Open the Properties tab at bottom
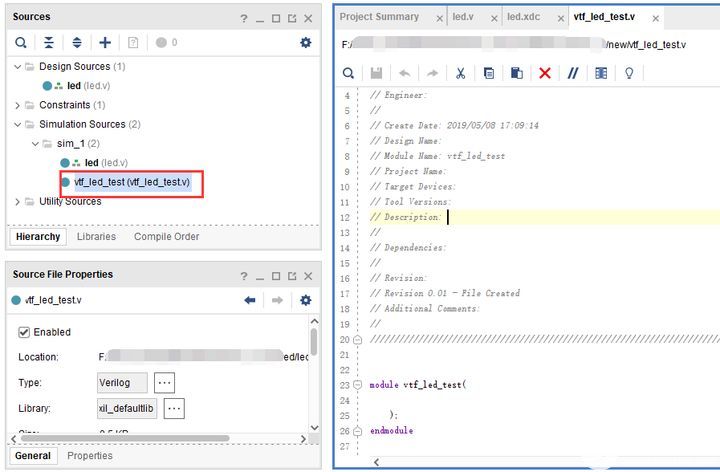 coord(90,456)
